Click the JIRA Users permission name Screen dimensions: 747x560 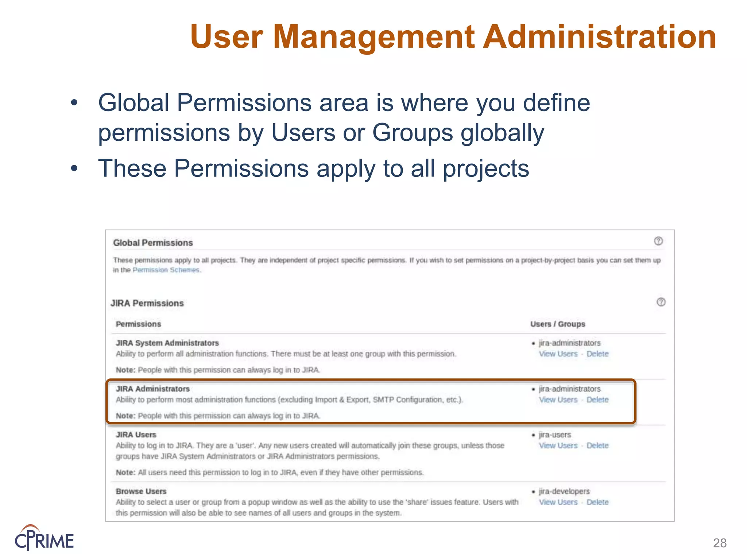[x=136, y=435]
